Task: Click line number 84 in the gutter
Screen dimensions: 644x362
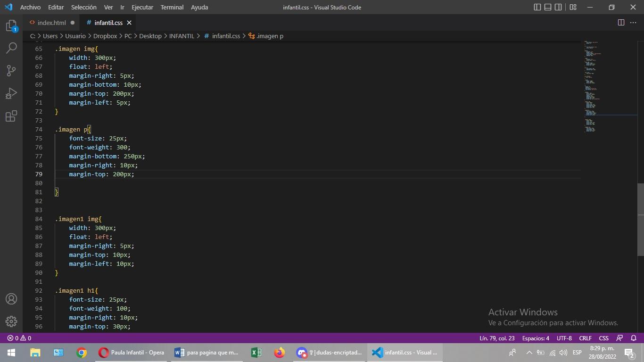Action: pyautogui.click(x=39, y=219)
